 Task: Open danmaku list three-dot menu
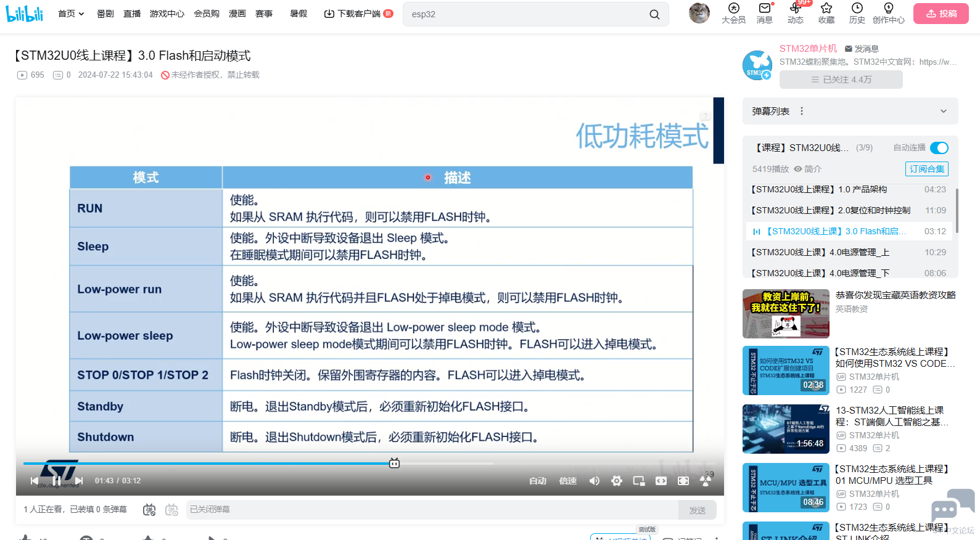[x=802, y=111]
